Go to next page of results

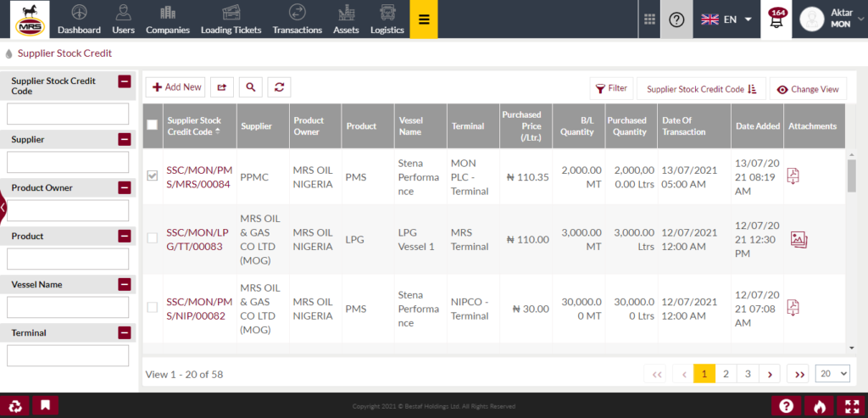770,374
